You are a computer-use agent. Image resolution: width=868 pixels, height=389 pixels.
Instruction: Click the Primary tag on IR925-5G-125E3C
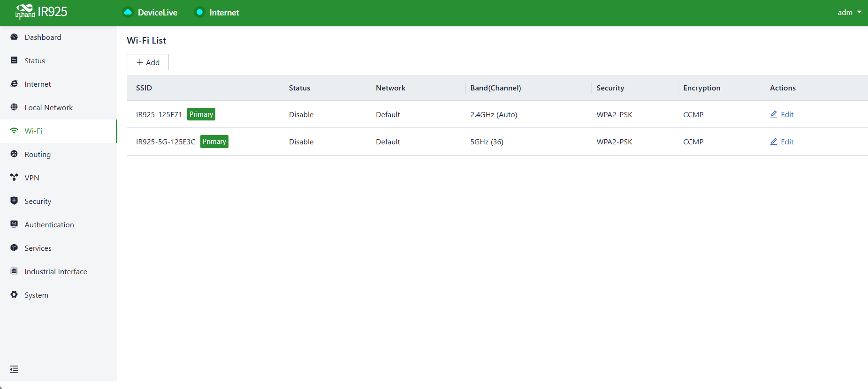[x=214, y=142]
